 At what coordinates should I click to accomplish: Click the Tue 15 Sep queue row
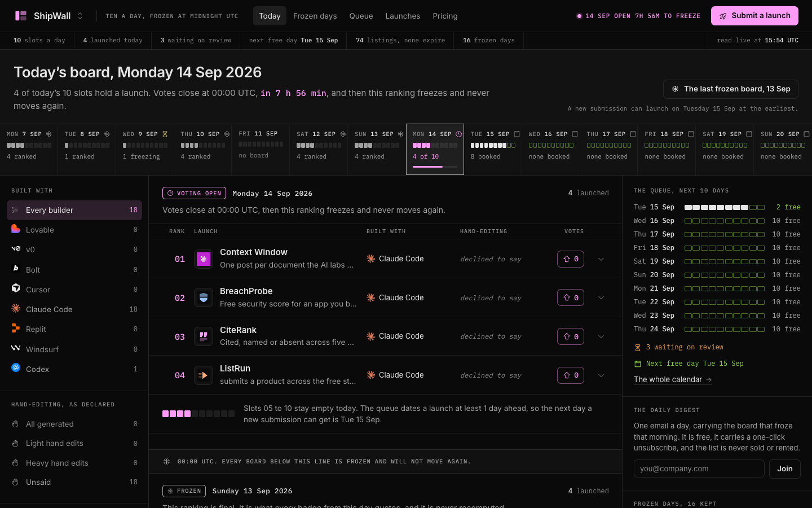(x=717, y=207)
